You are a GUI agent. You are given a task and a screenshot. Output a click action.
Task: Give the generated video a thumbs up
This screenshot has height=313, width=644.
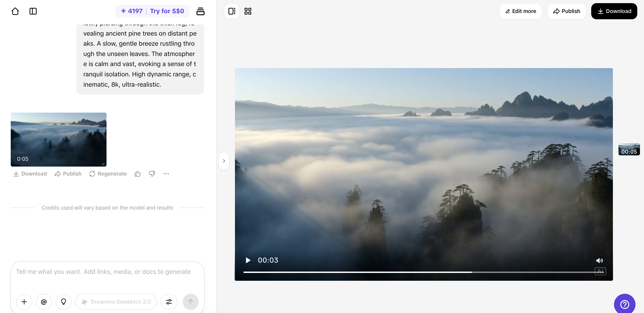tap(137, 174)
